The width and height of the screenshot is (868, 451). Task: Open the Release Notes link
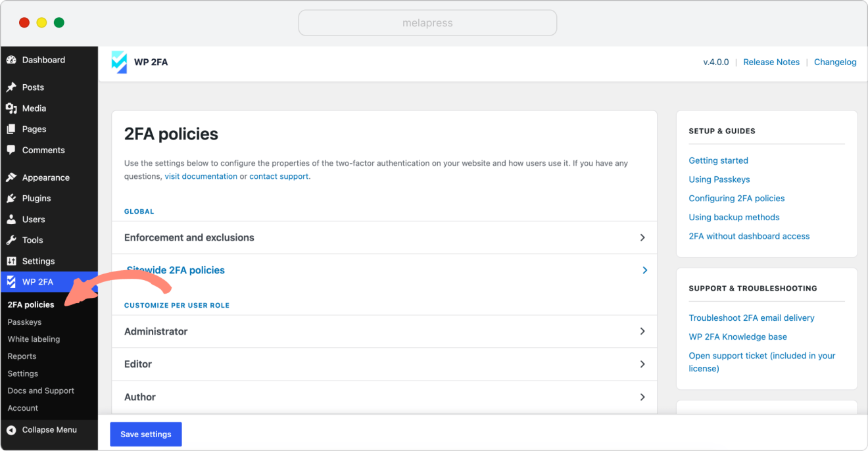(771, 62)
